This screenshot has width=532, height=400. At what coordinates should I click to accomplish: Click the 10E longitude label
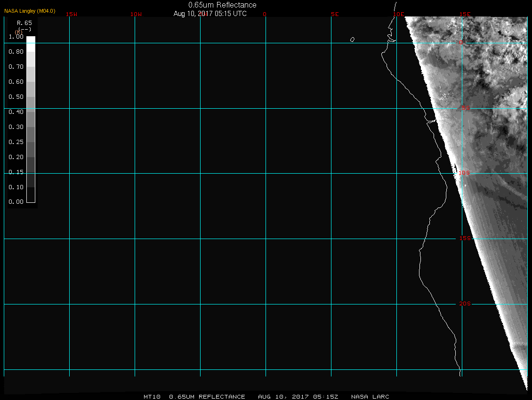(399, 14)
